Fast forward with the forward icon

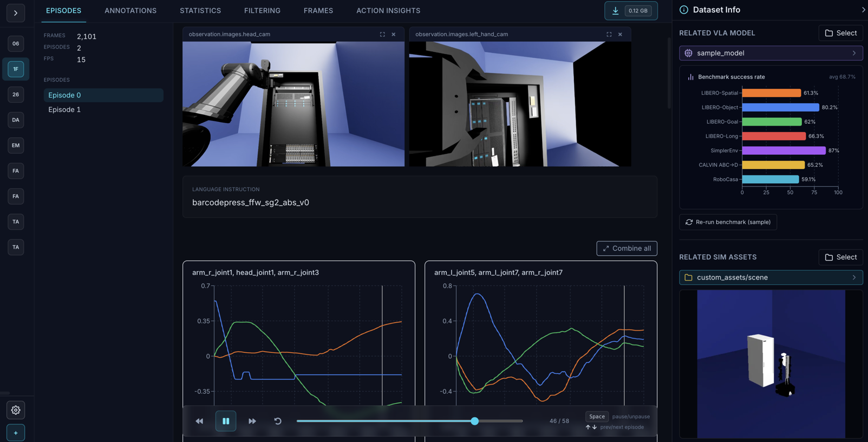pyautogui.click(x=252, y=421)
